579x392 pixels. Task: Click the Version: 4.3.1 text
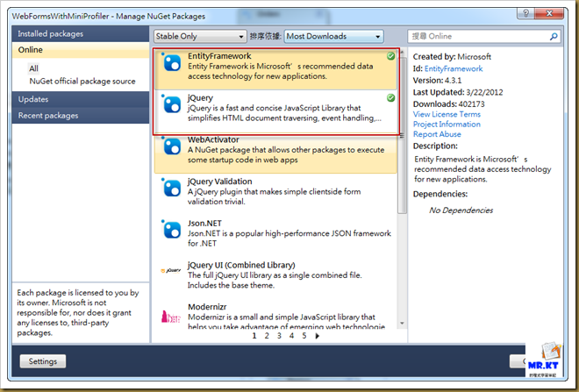tap(437, 81)
